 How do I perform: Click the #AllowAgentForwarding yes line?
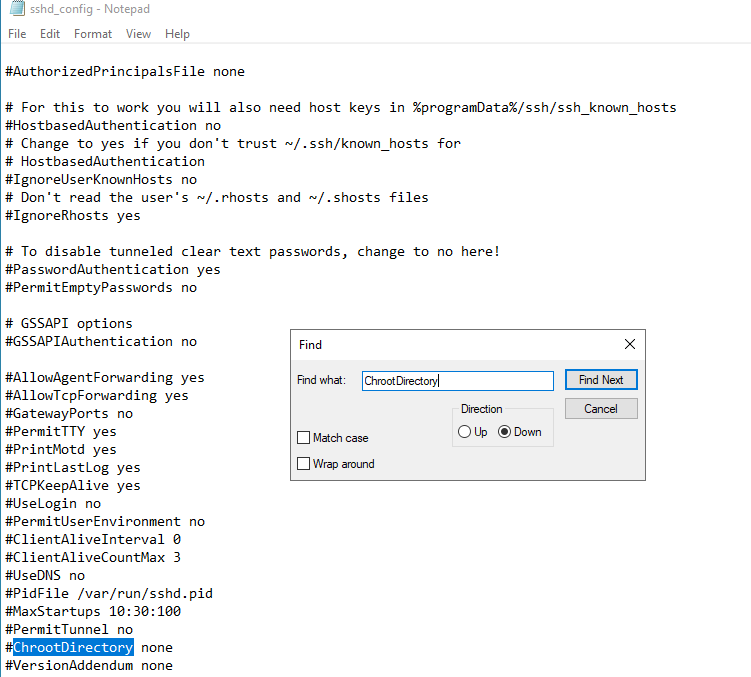(105, 378)
